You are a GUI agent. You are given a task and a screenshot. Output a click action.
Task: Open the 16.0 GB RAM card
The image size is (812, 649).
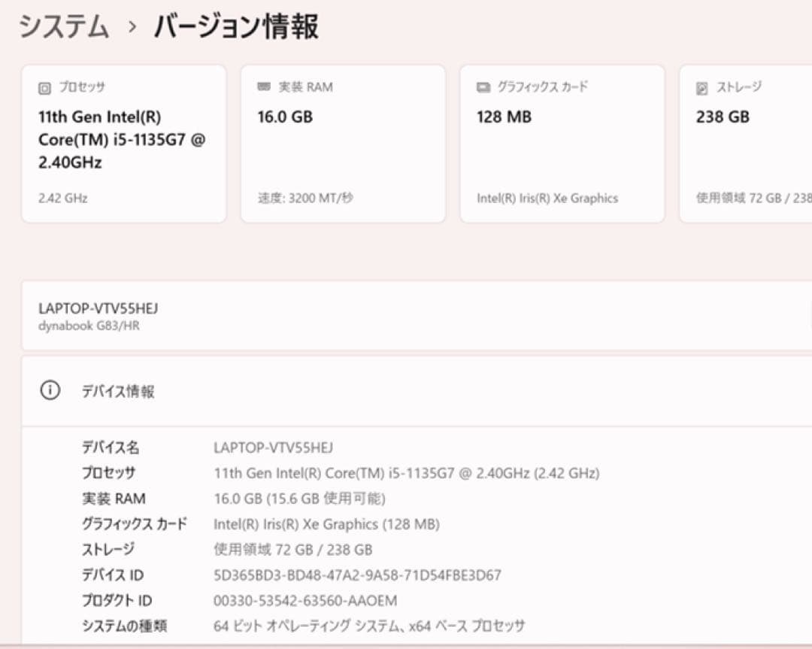point(343,144)
